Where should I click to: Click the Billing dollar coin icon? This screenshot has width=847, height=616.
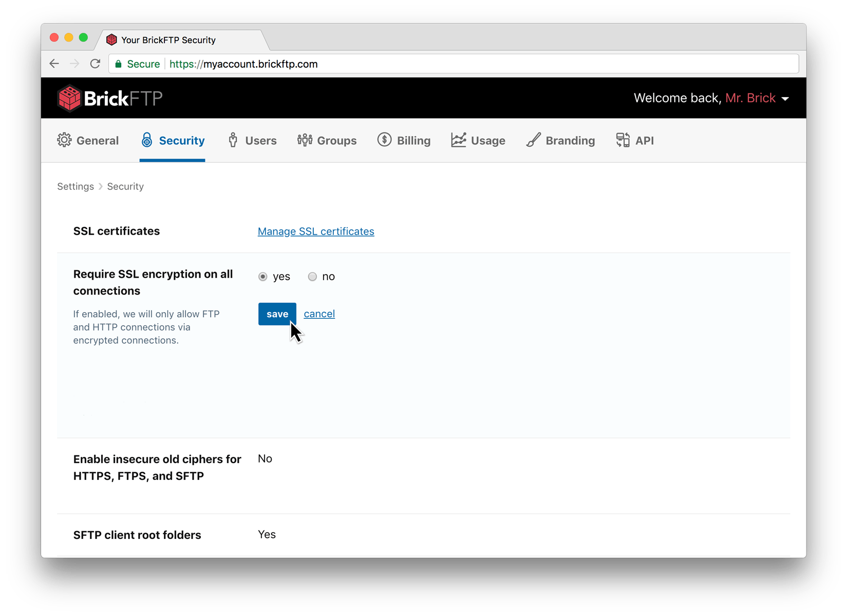pos(384,140)
